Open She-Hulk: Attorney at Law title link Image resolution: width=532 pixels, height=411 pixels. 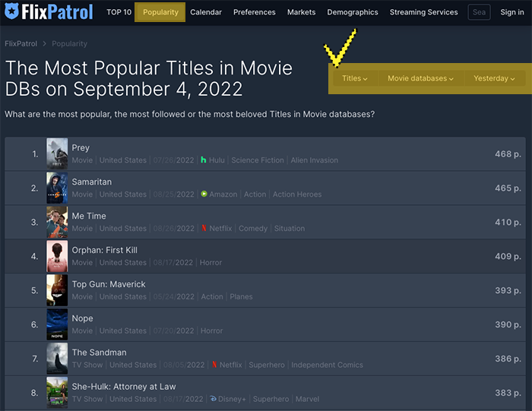pyautogui.click(x=124, y=387)
